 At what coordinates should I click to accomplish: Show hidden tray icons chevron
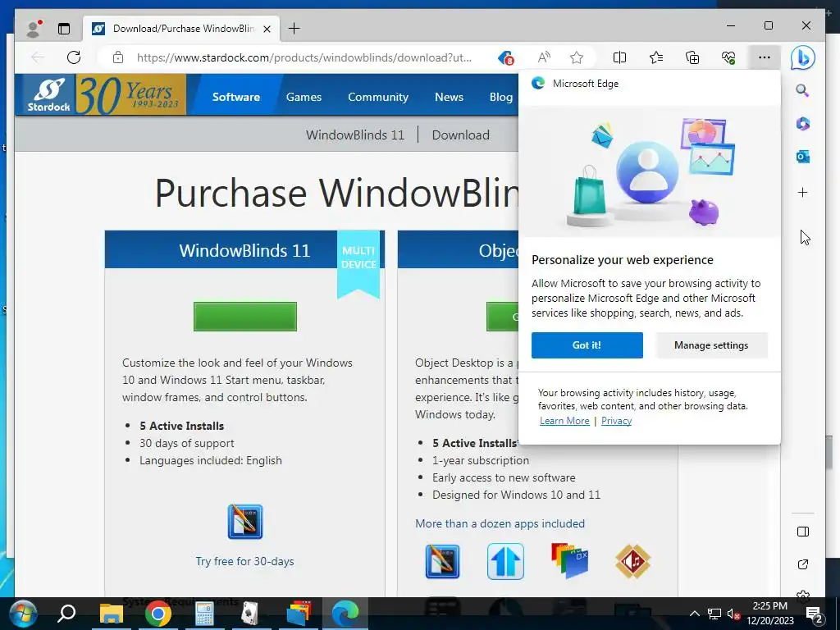[x=694, y=614]
